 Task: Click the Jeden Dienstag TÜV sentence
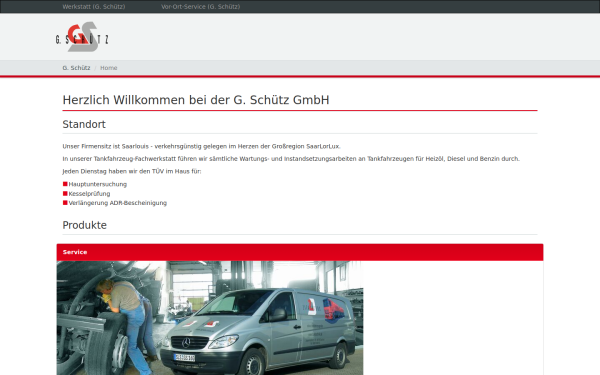pos(132,171)
